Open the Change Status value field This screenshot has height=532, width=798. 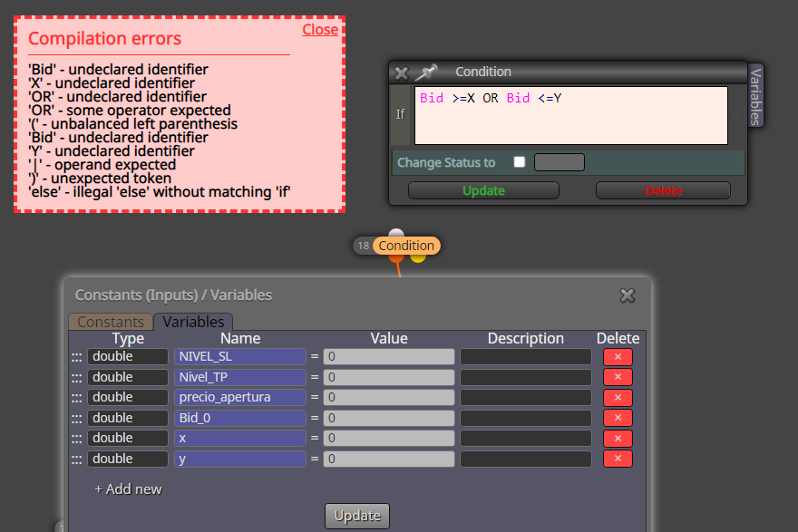(x=560, y=163)
